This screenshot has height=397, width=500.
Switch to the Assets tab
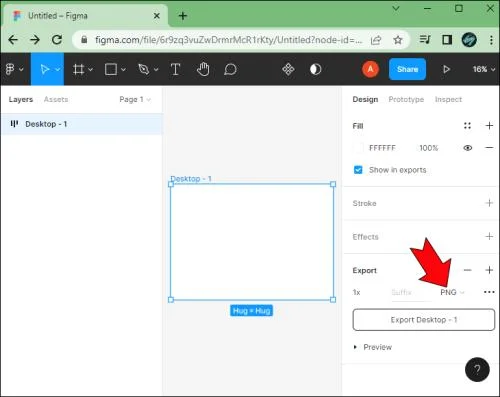(56, 99)
